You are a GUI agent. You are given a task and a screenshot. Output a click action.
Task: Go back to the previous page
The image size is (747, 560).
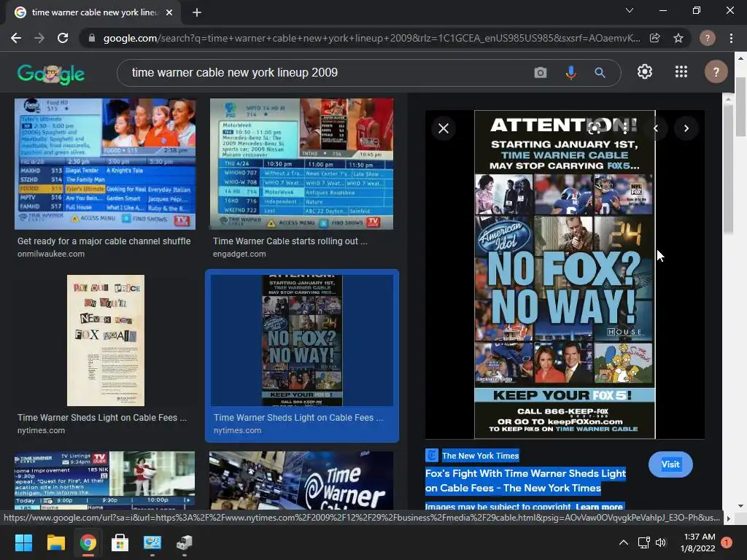click(x=16, y=38)
